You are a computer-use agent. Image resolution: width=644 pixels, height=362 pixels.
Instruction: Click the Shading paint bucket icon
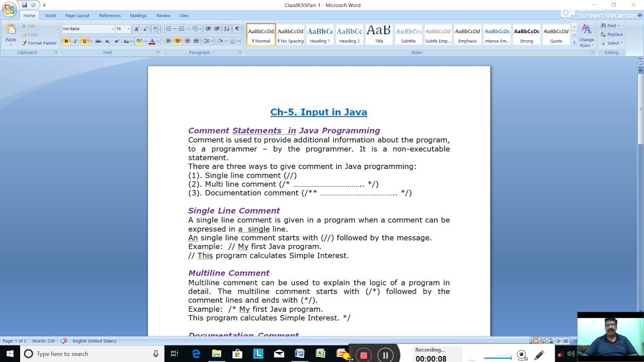[219, 41]
